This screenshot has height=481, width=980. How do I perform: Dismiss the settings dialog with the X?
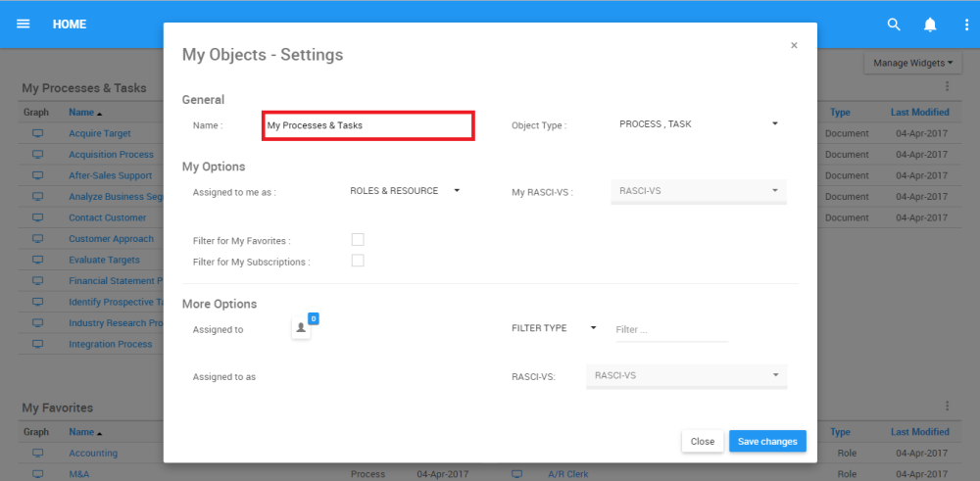[x=794, y=45]
